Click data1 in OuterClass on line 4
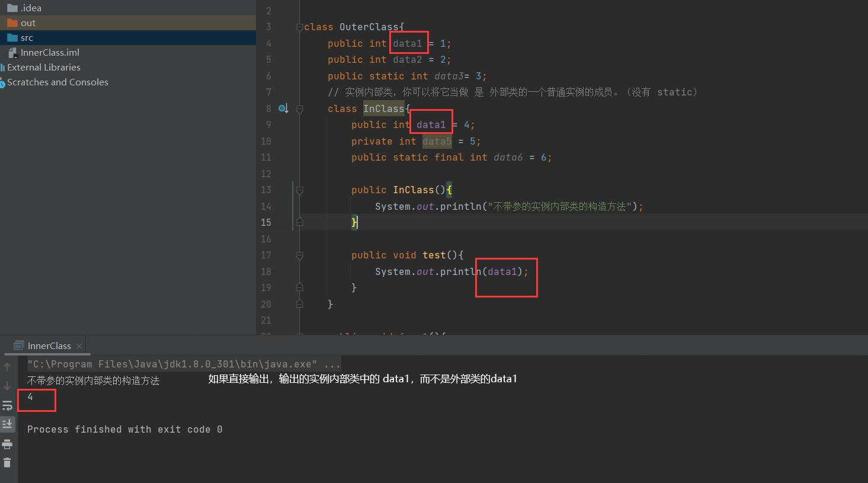Screen dimensions: 868x483 click(408, 44)
